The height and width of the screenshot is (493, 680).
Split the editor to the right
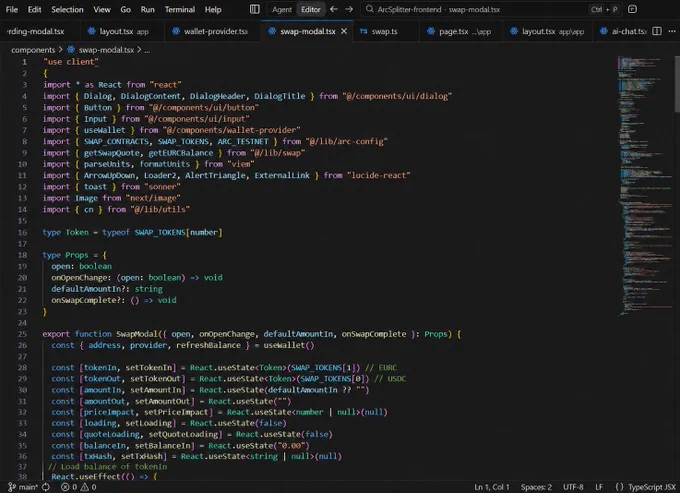(657, 31)
